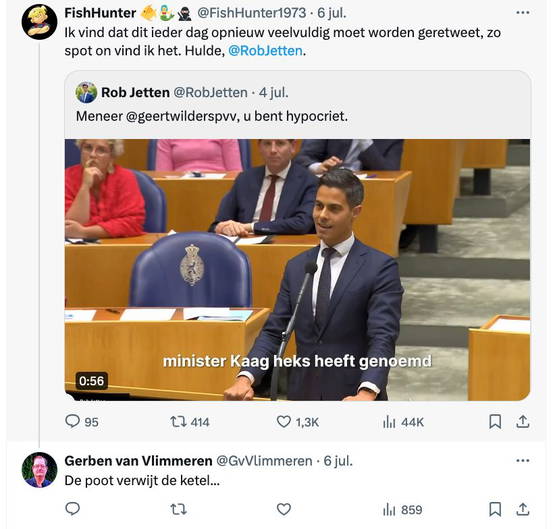View 859 views analytics on Gerben's reply
Screen dimensions: 555x529
coord(402,510)
